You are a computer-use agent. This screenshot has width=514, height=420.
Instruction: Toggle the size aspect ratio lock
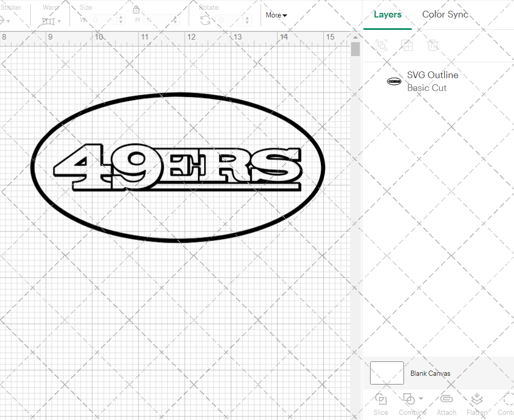click(136, 9)
